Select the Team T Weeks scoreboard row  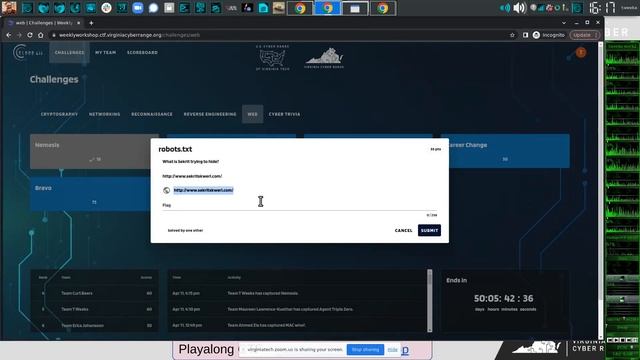(x=95, y=309)
